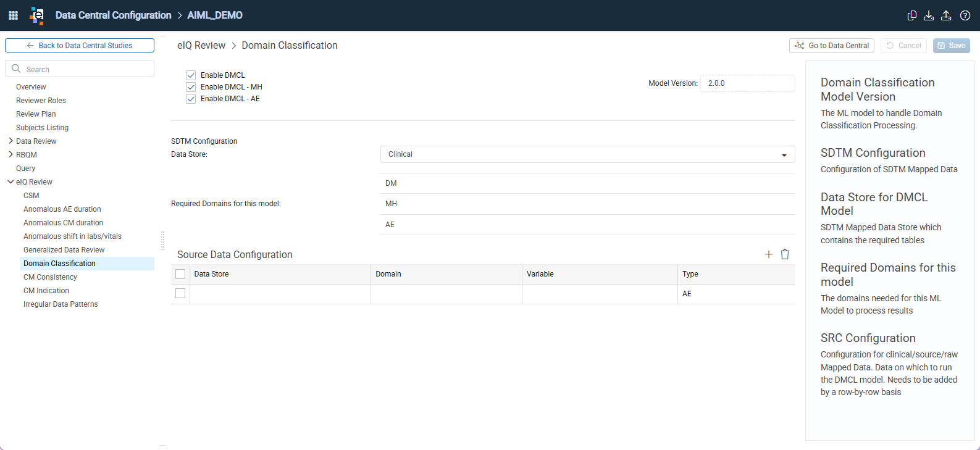Collapse the eIQ Review tree node

coord(10,181)
